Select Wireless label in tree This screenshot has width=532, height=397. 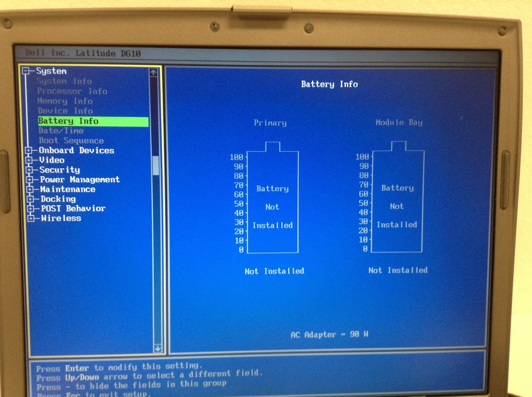(x=61, y=218)
